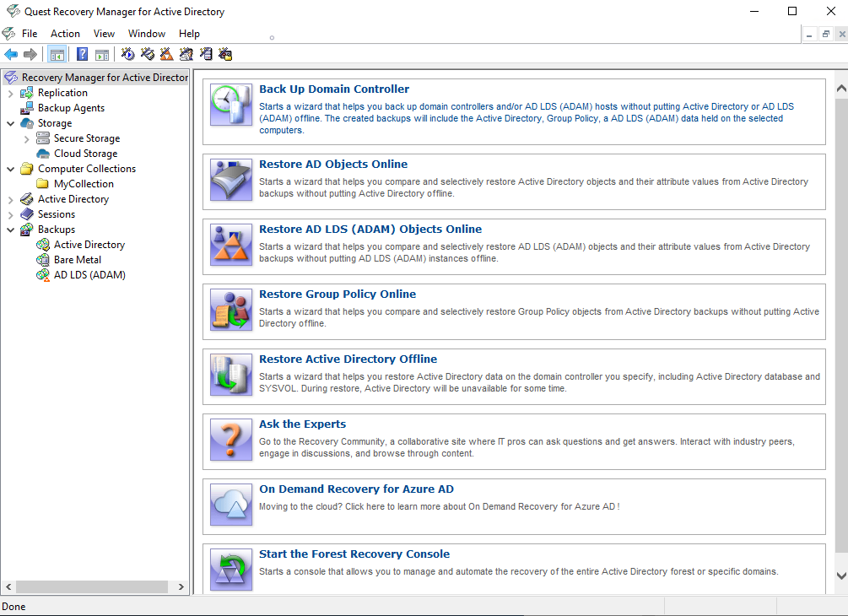The width and height of the screenshot is (848, 616).
Task: Toggle the Show/Hide Console Tree toolbar button
Action: pos(57,54)
